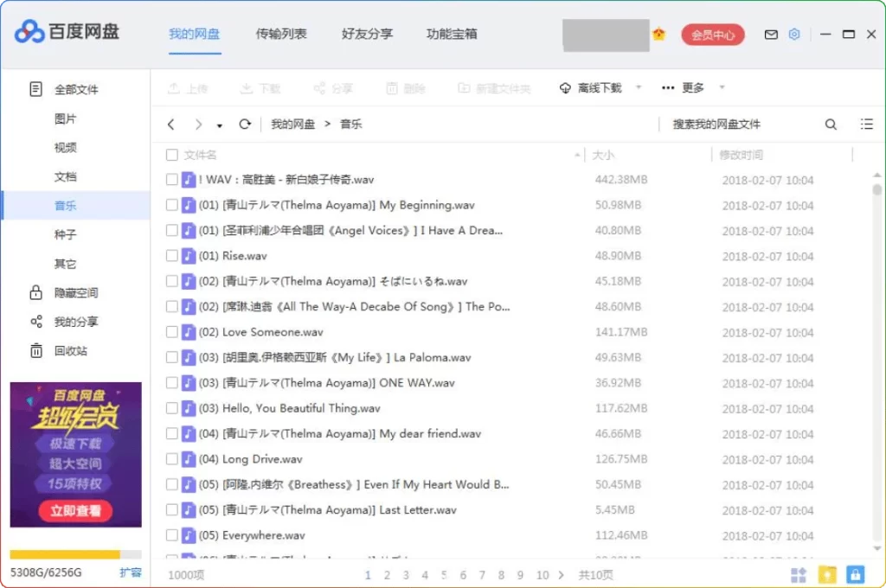This screenshot has width=886, height=588.
Task: Click the blue lock icon at bottom right
Action: point(855,574)
